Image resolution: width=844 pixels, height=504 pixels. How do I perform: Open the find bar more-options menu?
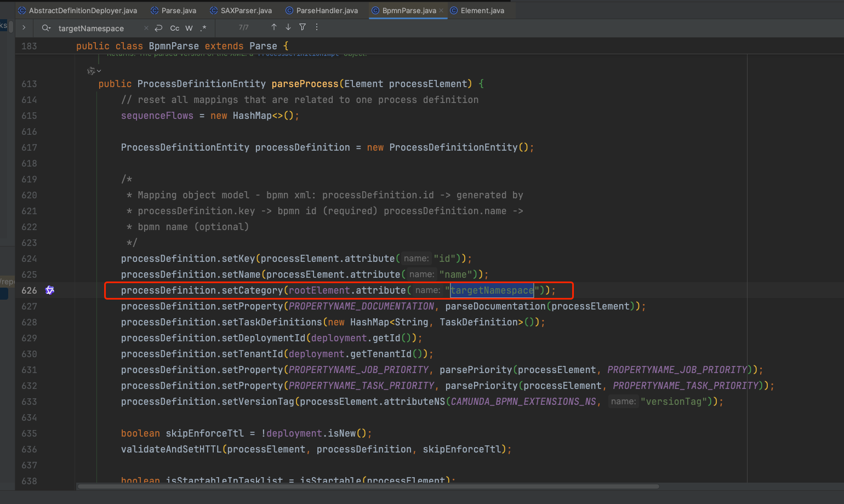(x=317, y=27)
